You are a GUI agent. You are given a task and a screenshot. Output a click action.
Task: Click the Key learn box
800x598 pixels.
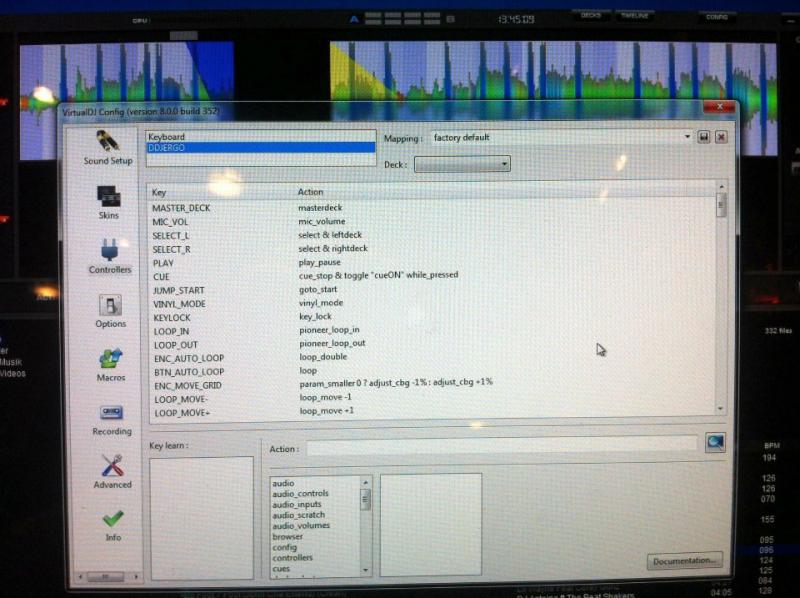202,517
